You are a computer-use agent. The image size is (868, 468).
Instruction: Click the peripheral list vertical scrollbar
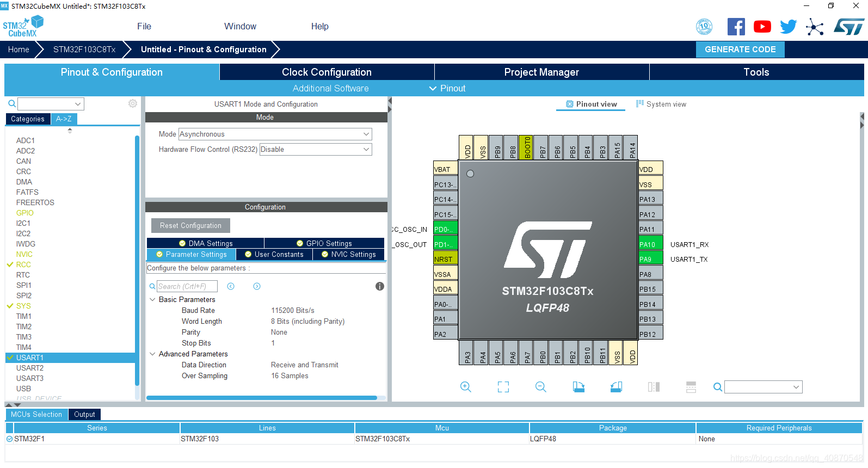tap(137, 260)
